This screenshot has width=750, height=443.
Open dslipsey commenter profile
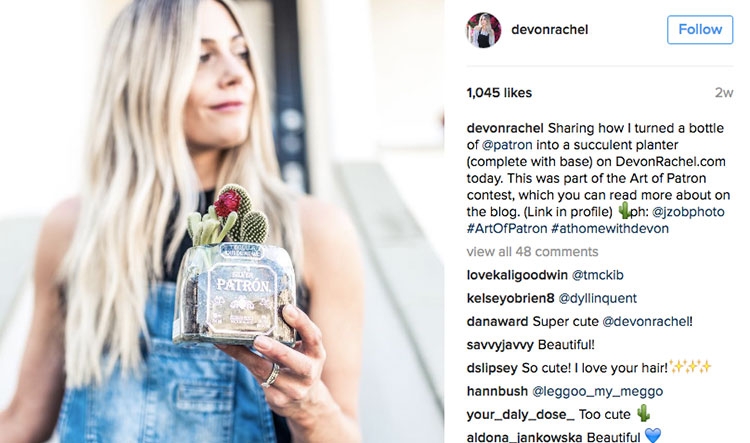pyautogui.click(x=492, y=368)
